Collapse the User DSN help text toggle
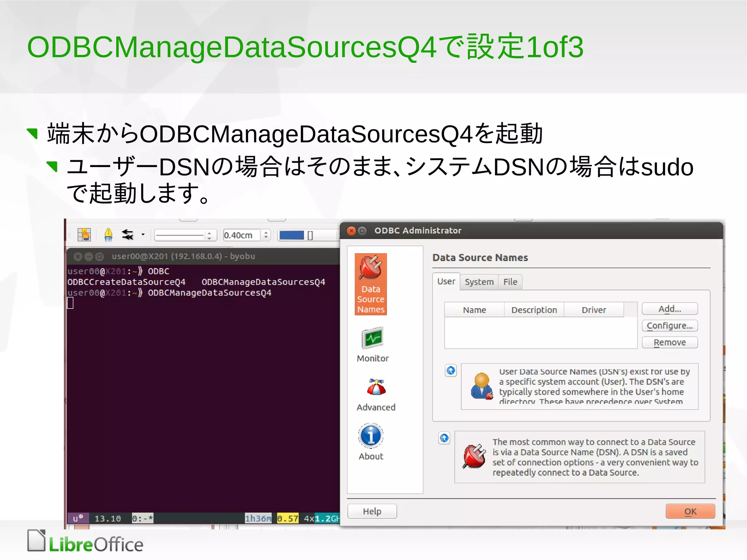The width and height of the screenshot is (747, 560). 451,371
